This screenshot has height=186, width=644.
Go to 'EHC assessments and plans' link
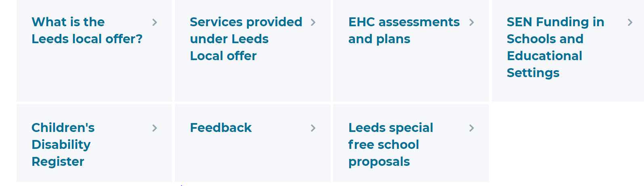pos(404,30)
